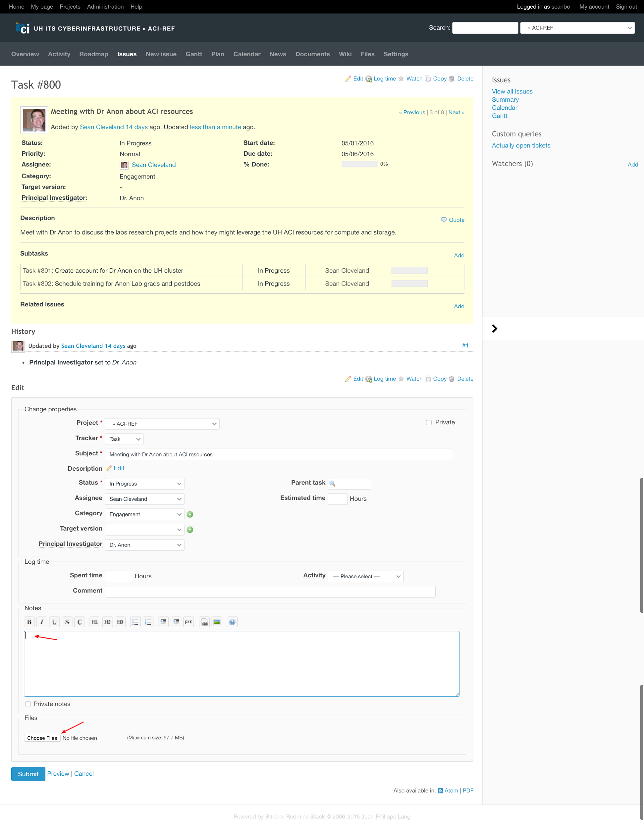
Task: Switch to the Gantt tab
Action: tap(194, 54)
